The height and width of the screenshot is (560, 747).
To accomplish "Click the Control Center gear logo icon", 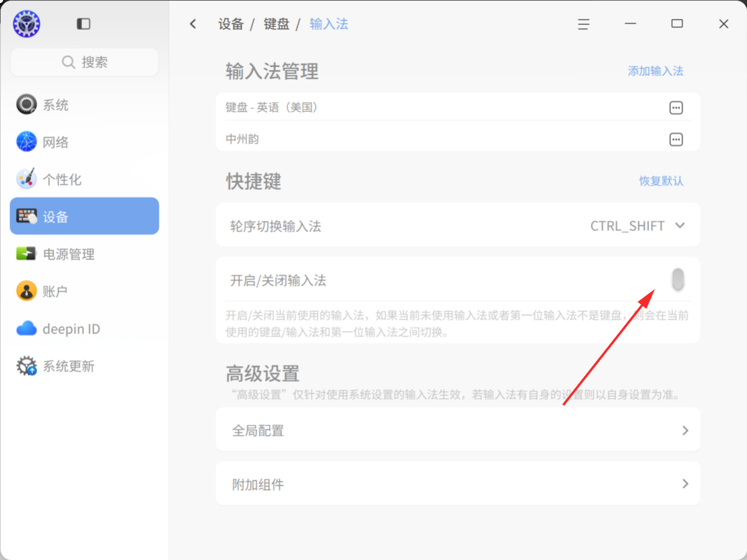I will point(27,24).
